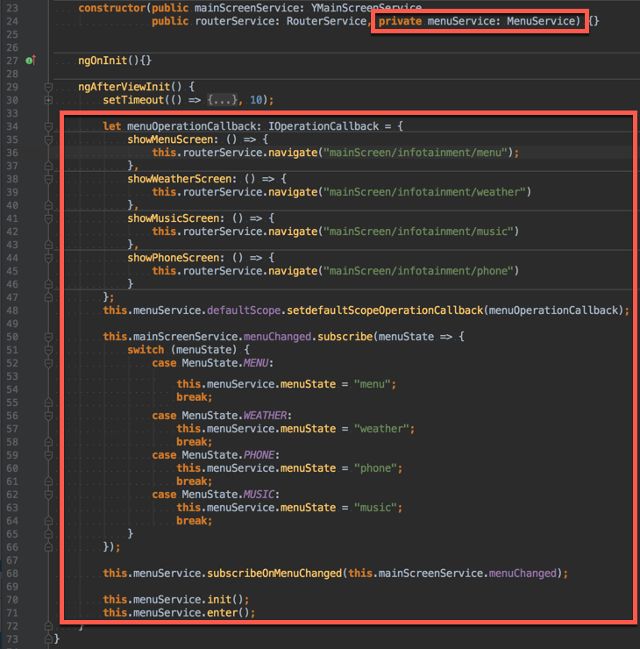This screenshot has width=640, height=649.
Task: Click the 'subscribeOnMenuChanged' method call
Action: click(274, 573)
